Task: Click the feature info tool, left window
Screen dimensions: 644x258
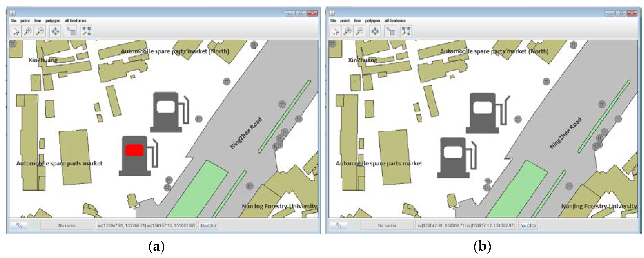Action: coord(71,32)
